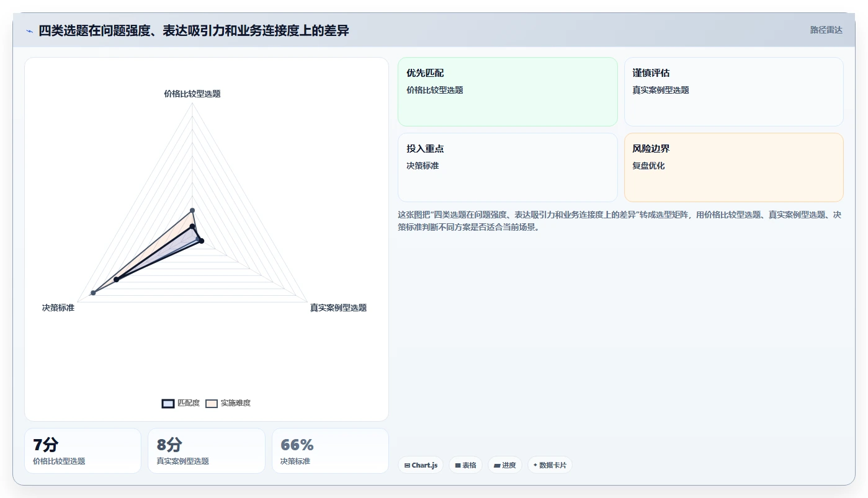Click the 数据卡片 tag
This screenshot has height=498, width=868.
pos(550,465)
